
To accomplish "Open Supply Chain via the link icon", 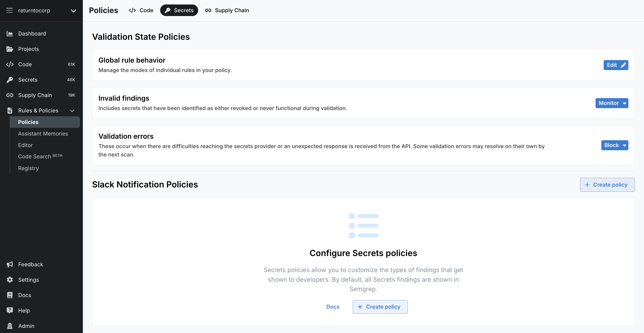I will [x=9, y=95].
